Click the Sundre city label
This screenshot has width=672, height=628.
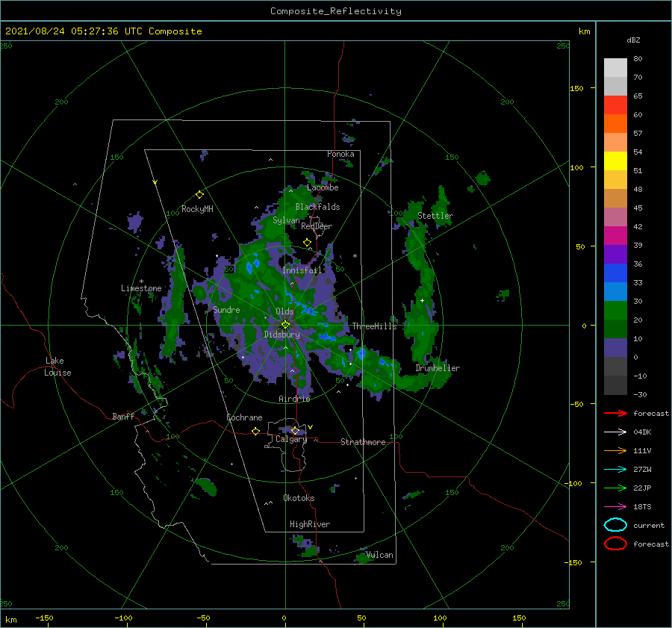[x=226, y=310]
